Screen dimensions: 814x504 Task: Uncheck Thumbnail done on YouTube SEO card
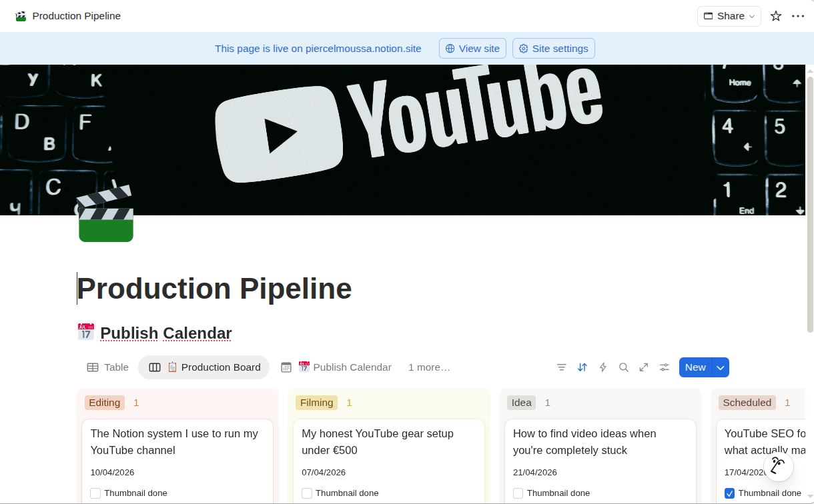[x=729, y=493]
